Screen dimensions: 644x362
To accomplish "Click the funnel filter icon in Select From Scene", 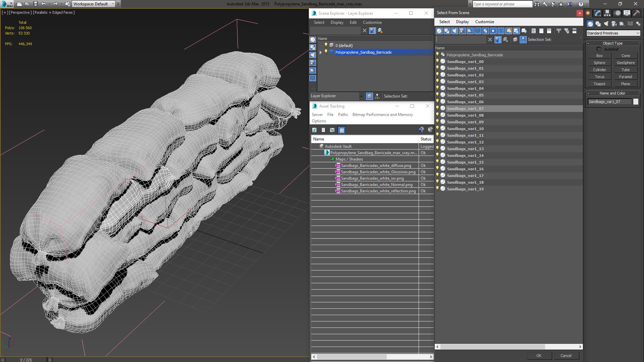I will 558,31.
